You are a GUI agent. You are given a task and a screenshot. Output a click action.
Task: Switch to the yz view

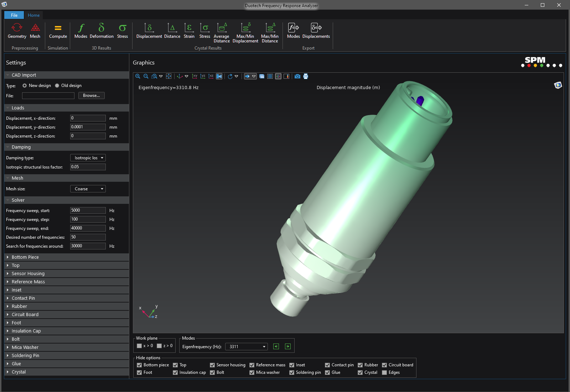tap(203, 76)
